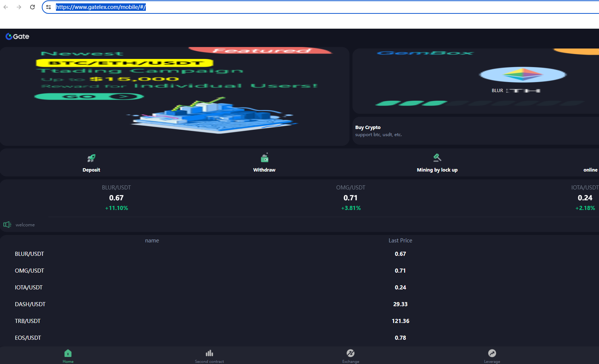Open site information icon in address bar

[48, 7]
